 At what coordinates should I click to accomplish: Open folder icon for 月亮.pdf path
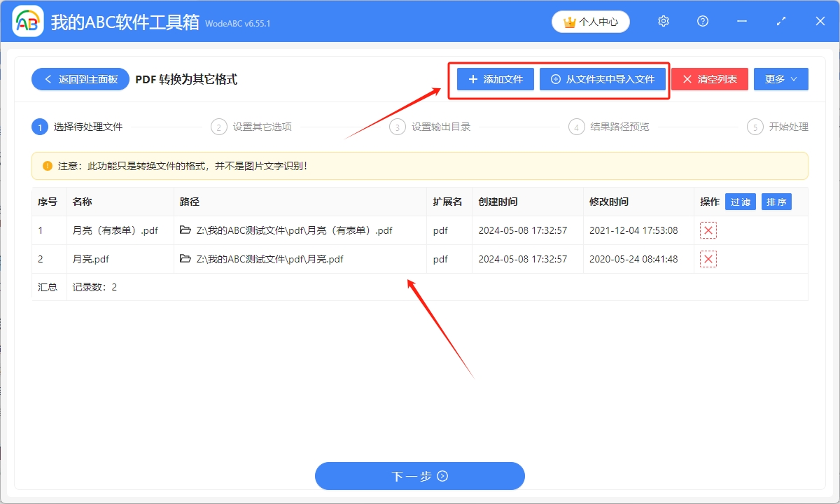pyautogui.click(x=185, y=259)
